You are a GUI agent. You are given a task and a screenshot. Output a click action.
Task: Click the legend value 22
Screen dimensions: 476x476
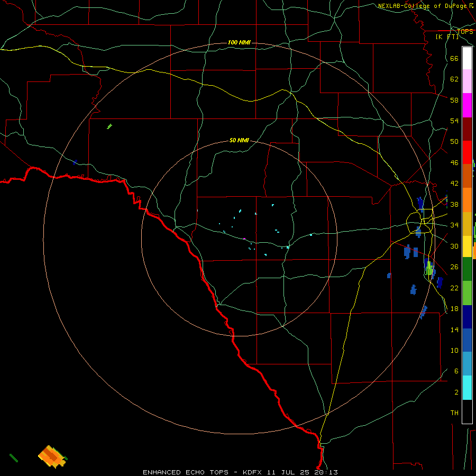(454, 288)
